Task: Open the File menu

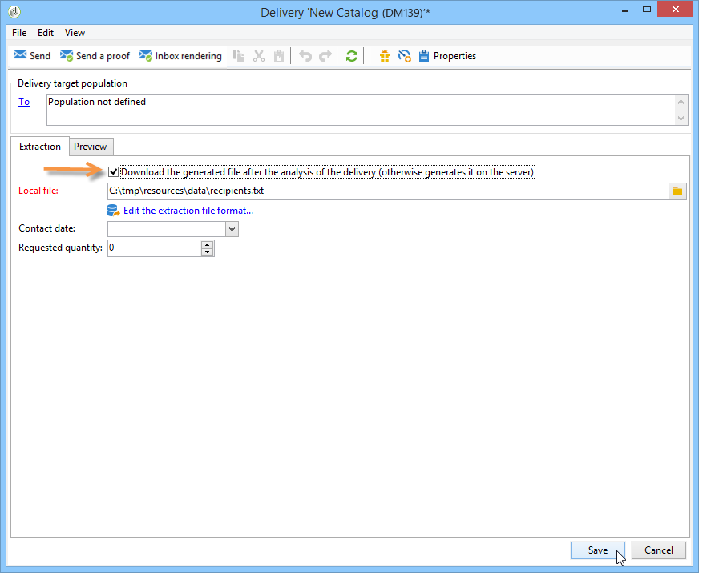Action: click(19, 33)
